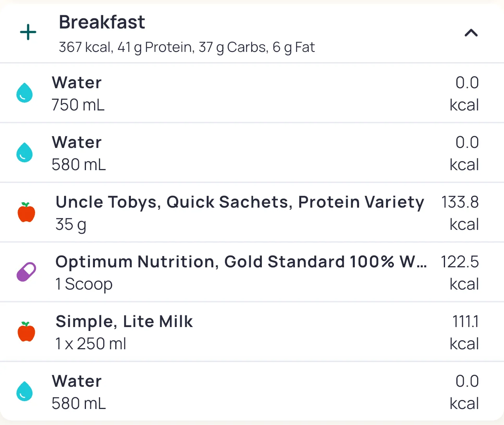
Task: Click the 35 g serving size
Action: tap(71, 224)
